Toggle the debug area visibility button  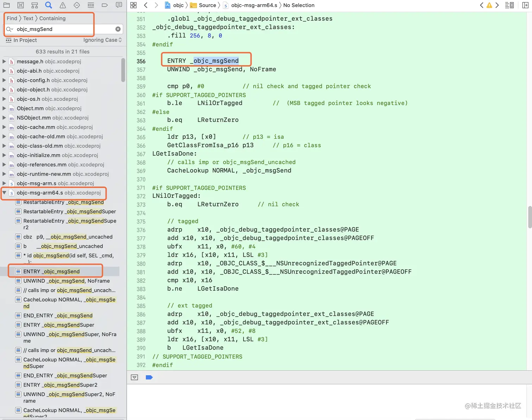point(134,377)
